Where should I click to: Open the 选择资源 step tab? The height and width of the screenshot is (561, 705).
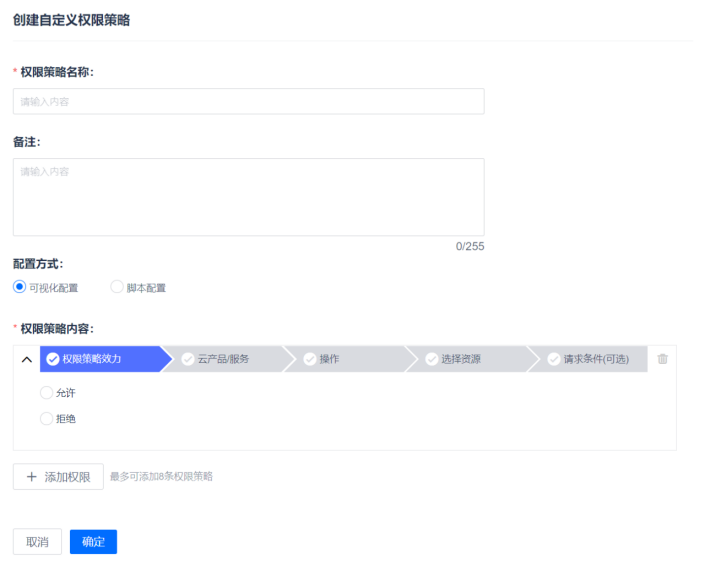461,359
